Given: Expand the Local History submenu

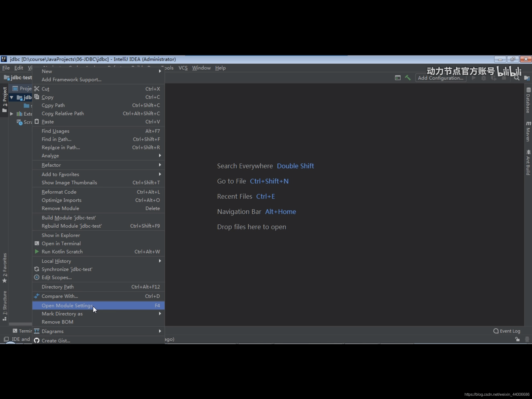Looking at the screenshot, I should coord(98,261).
